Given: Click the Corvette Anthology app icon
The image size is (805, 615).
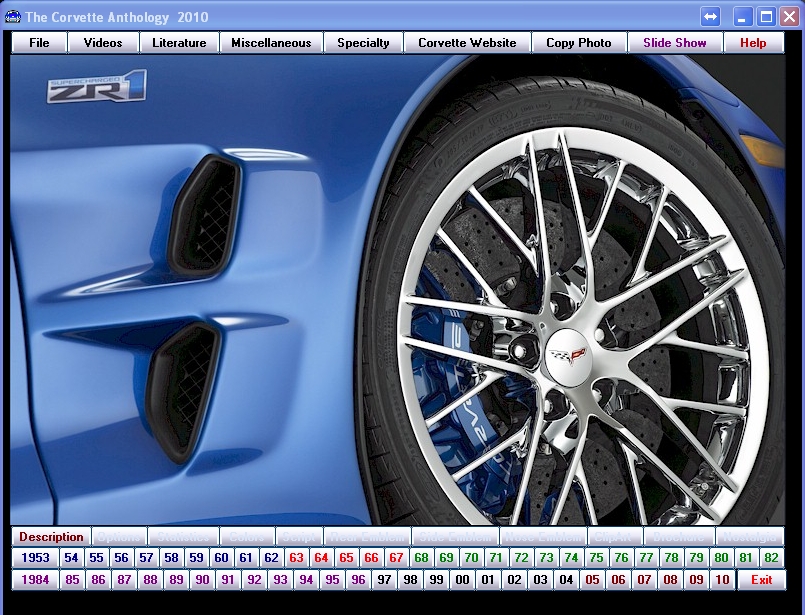Looking at the screenshot, I should click(x=12, y=17).
